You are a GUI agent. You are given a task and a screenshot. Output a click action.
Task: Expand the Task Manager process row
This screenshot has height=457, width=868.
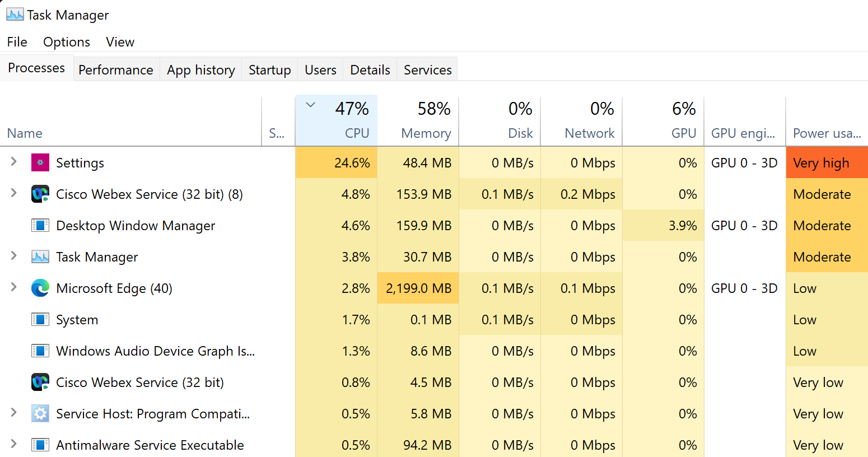14,257
